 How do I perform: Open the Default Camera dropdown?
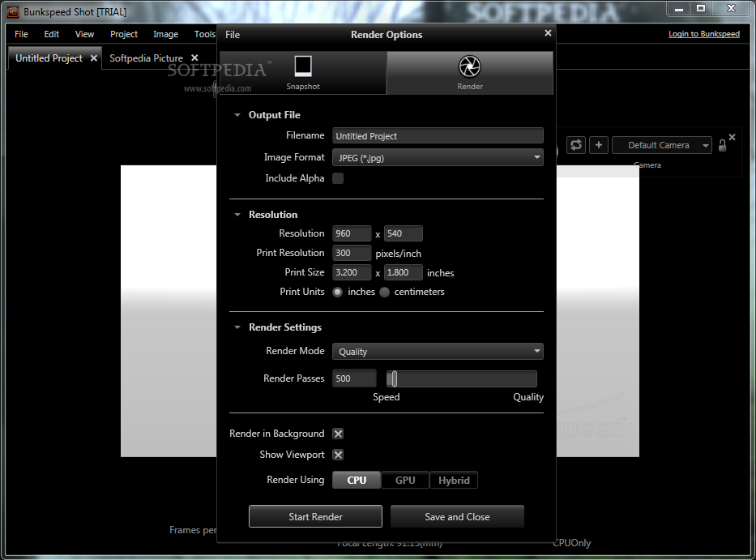662,145
